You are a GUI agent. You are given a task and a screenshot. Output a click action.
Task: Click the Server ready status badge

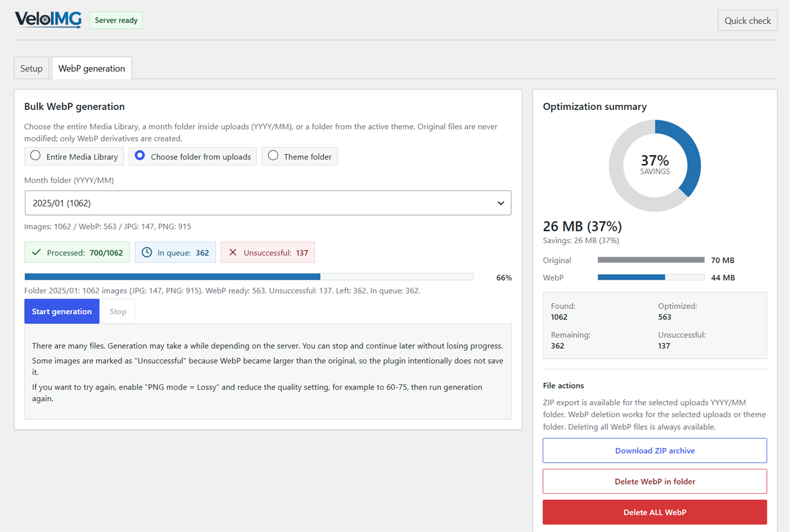click(x=116, y=20)
